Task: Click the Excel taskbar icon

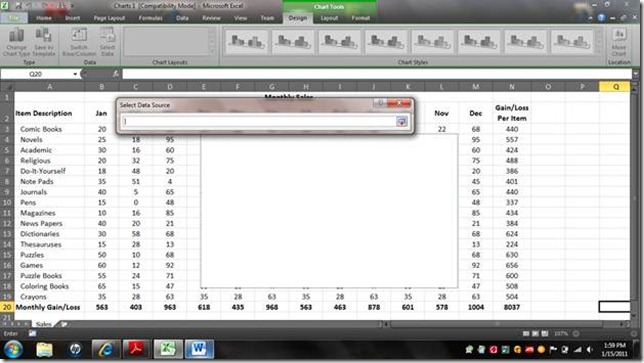Action: coord(168,349)
